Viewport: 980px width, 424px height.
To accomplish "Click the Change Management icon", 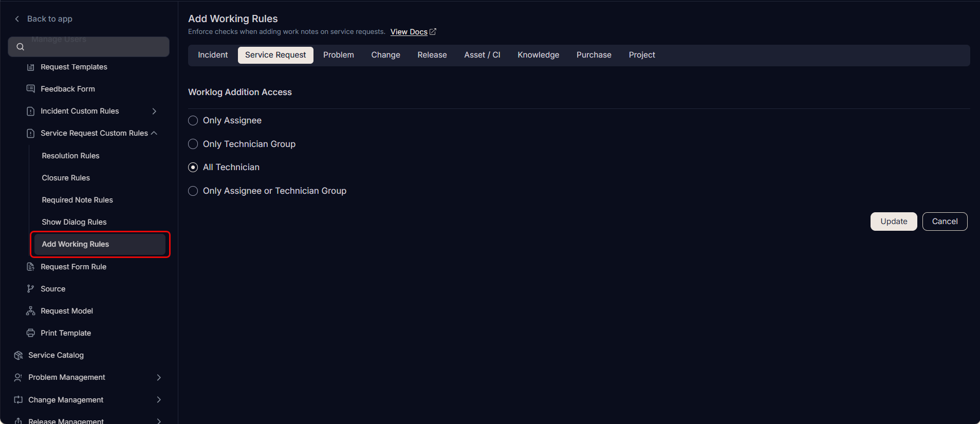I will (19, 400).
